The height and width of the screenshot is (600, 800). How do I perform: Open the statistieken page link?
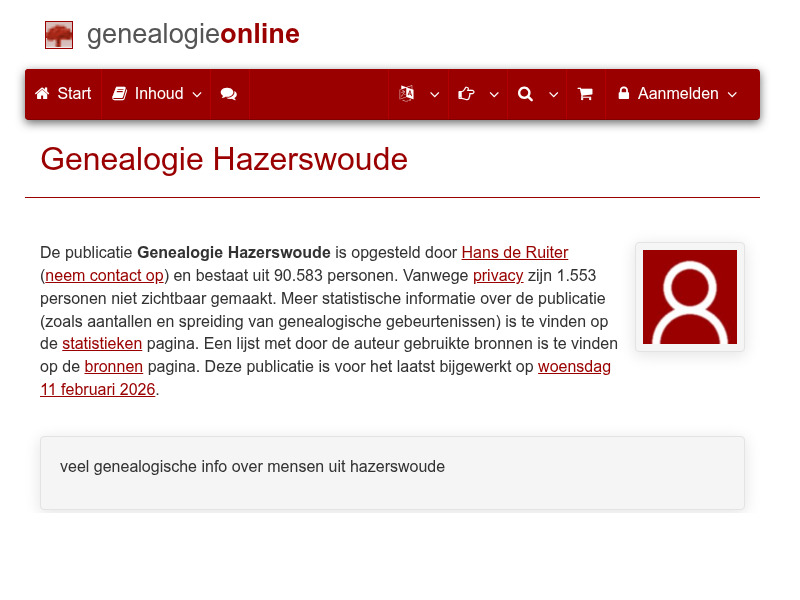102,343
